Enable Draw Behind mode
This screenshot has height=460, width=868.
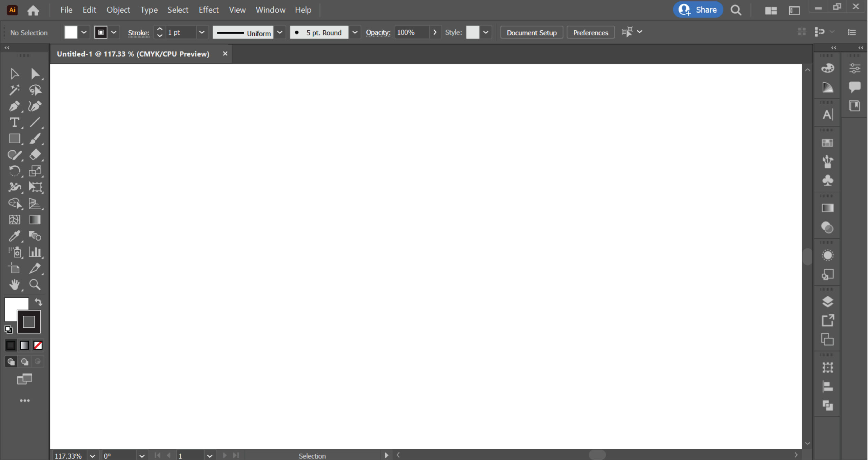pyautogui.click(x=24, y=362)
